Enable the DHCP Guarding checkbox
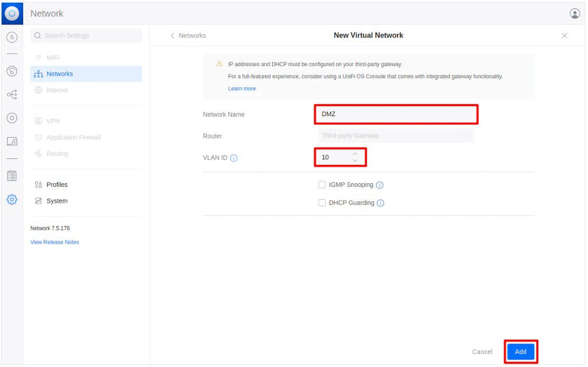588x367 pixels. 322,203
